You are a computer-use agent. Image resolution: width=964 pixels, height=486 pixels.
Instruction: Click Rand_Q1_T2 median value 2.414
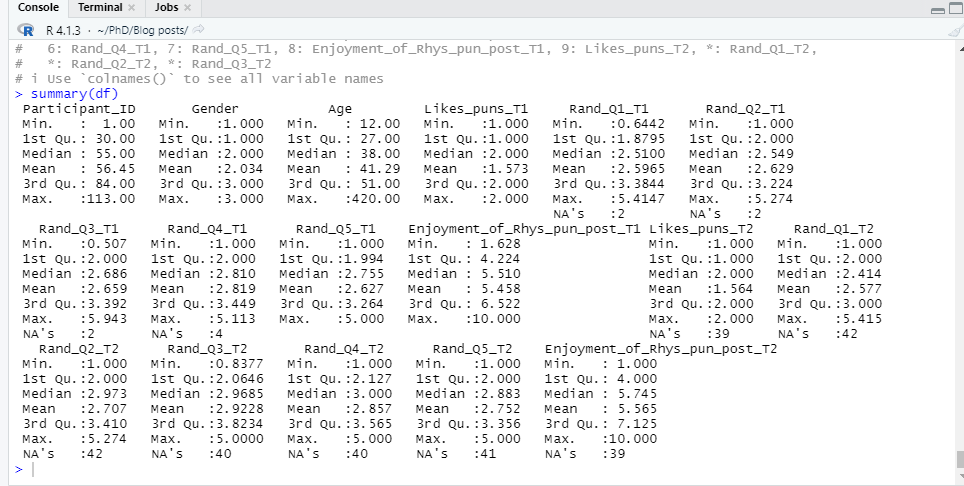click(x=862, y=274)
